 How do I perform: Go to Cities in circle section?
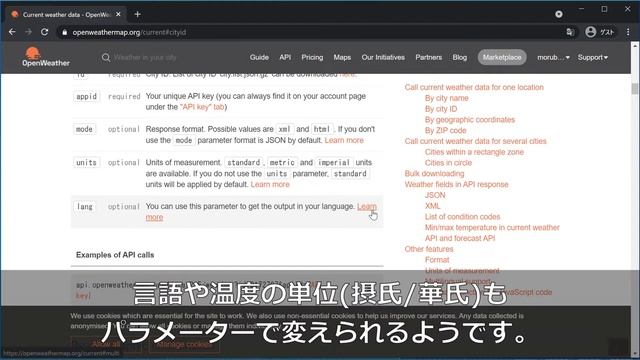(448, 163)
